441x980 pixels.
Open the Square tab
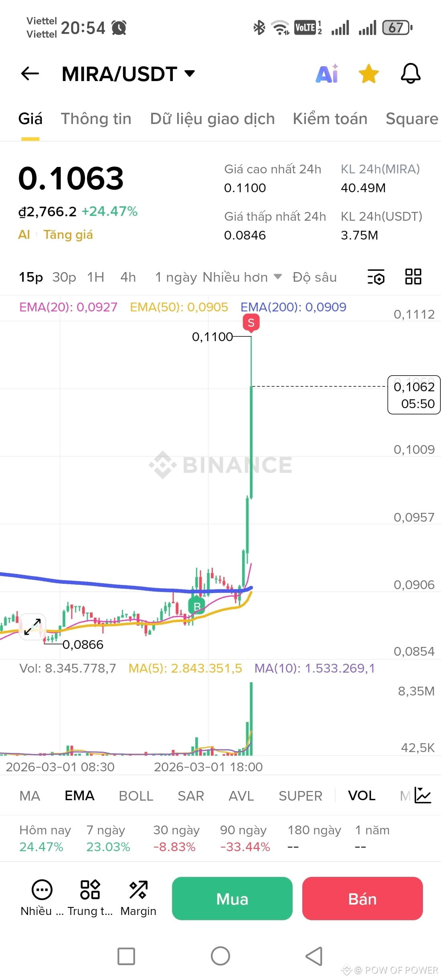tap(412, 119)
